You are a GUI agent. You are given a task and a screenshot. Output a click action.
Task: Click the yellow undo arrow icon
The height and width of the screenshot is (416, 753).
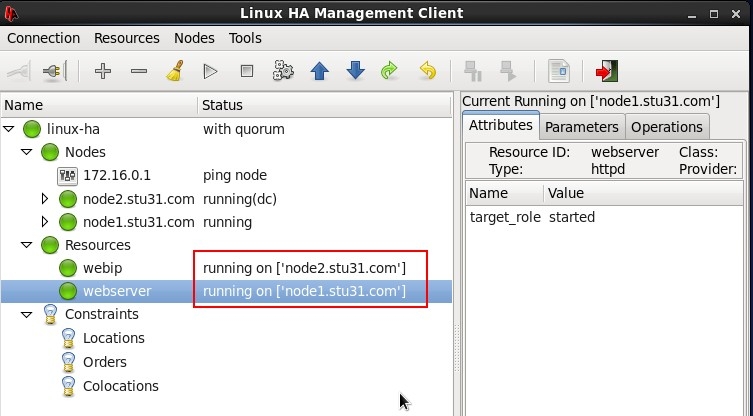pos(427,72)
